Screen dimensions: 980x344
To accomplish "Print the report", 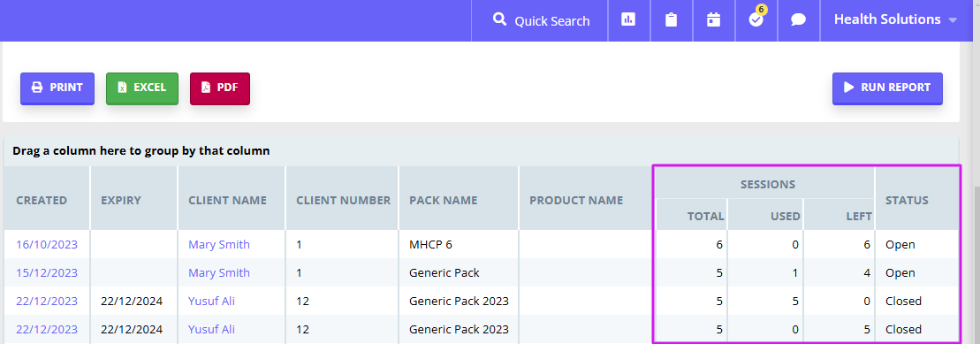I will 57,88.
